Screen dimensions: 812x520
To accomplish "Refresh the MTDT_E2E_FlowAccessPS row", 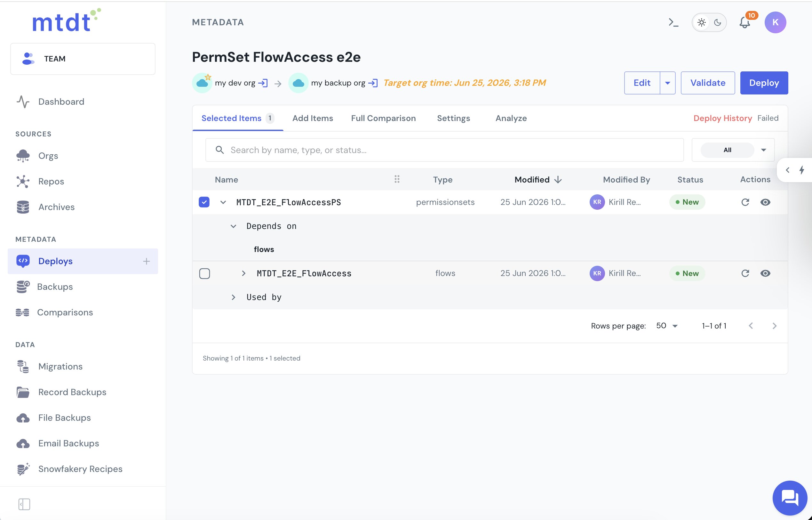I will click(745, 202).
